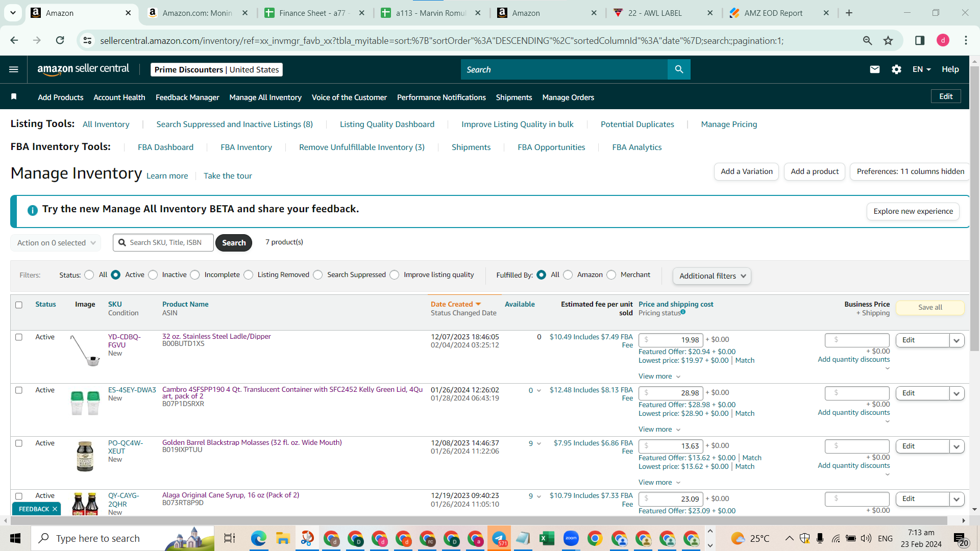Viewport: 980px width, 551px height.
Task: Expand the Additional filters dropdown
Action: [712, 276]
